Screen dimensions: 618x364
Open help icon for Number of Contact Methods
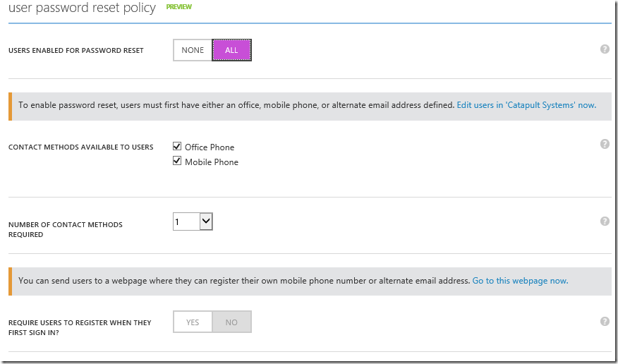coord(605,221)
